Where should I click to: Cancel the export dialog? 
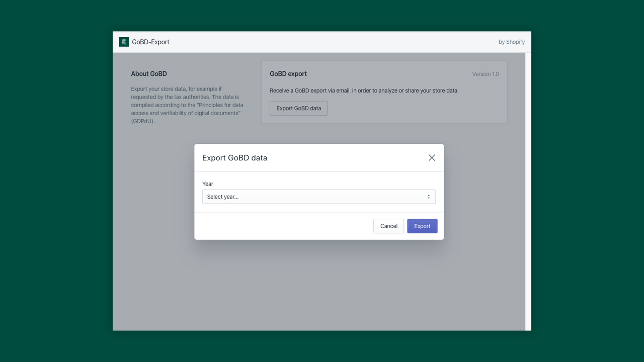click(388, 226)
